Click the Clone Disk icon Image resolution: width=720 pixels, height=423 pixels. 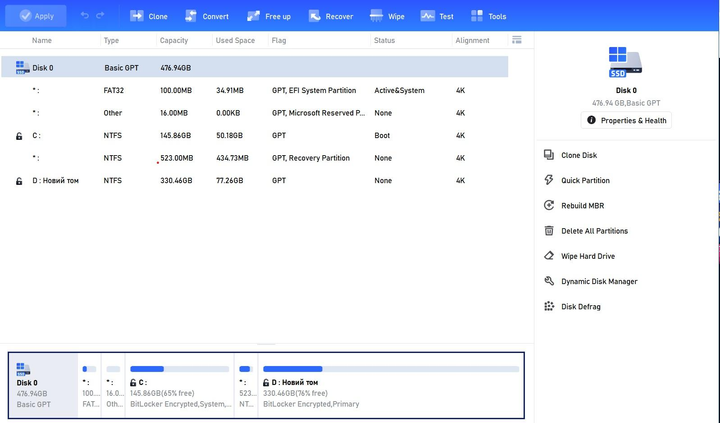[549, 155]
